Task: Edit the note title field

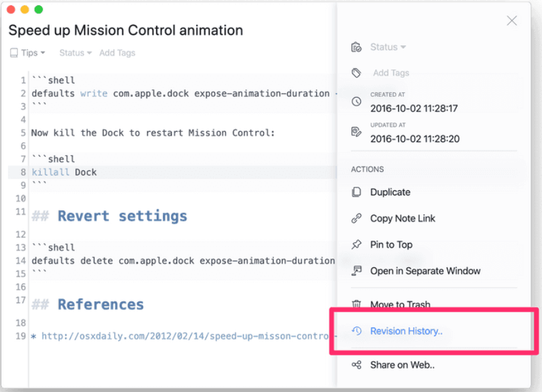Action: click(125, 30)
